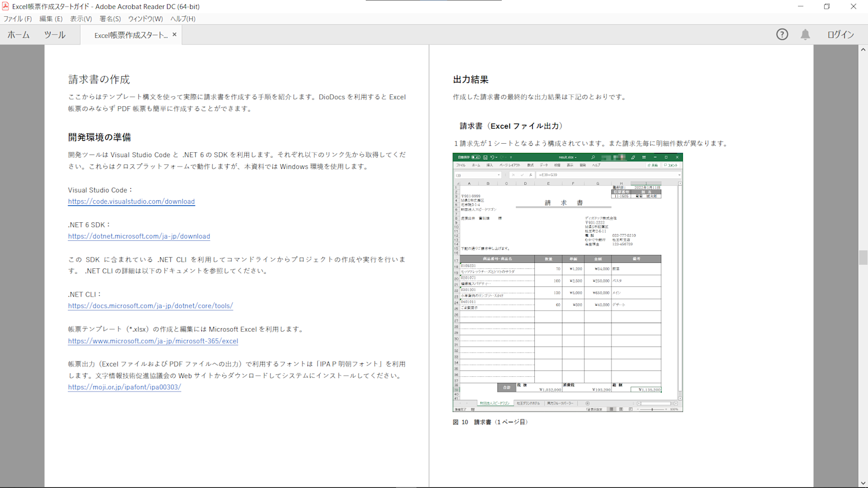868x488 pixels.
Task: Open the docs.microsoft.com dotnet core tools link
Action: [x=150, y=306]
